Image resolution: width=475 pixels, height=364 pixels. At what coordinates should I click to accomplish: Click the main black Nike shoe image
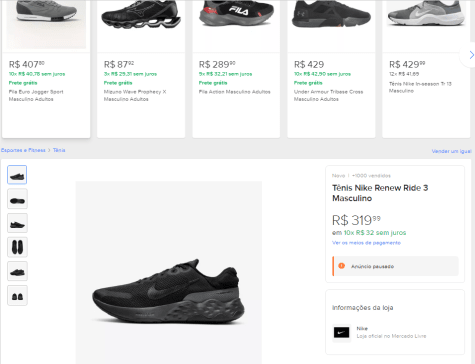[169, 291]
